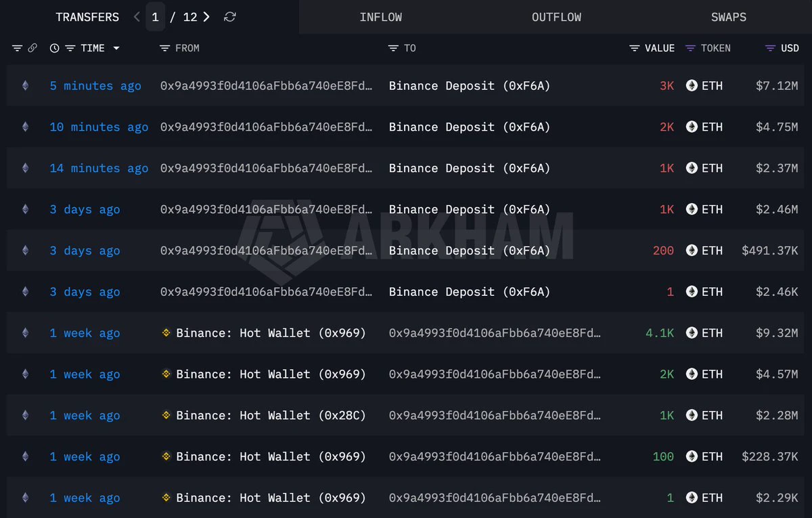Click ETH token label in $2.46K row
This screenshot has width=812, height=518.
[x=712, y=292]
